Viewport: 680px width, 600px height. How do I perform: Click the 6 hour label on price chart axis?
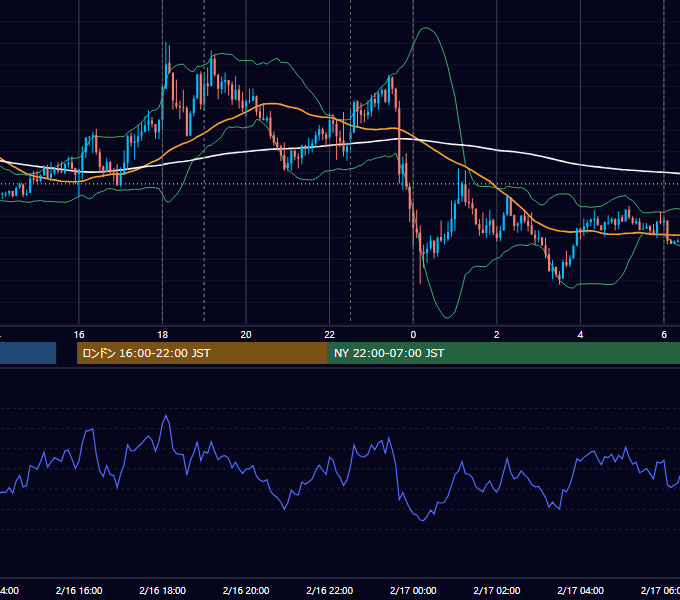tap(664, 335)
